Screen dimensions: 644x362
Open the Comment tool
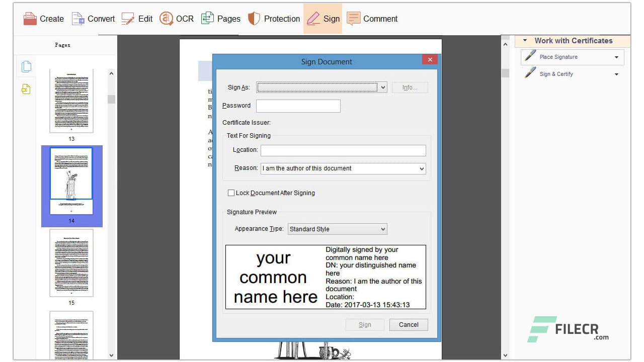coord(372,18)
